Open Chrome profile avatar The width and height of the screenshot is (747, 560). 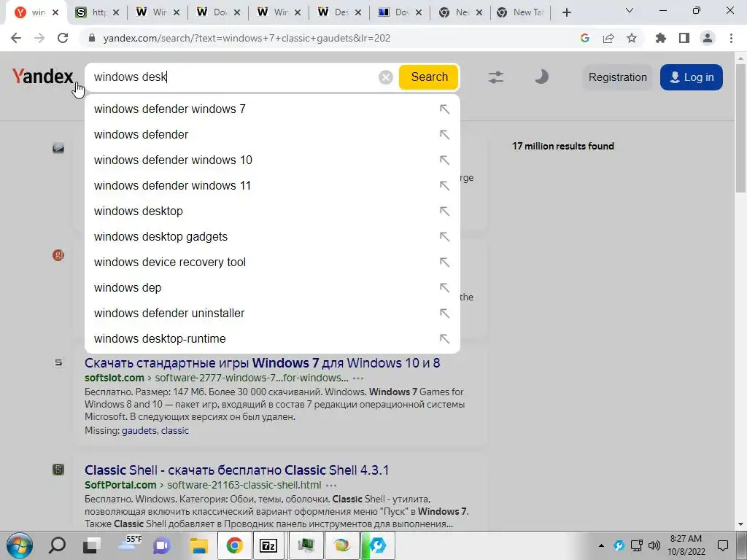click(708, 38)
